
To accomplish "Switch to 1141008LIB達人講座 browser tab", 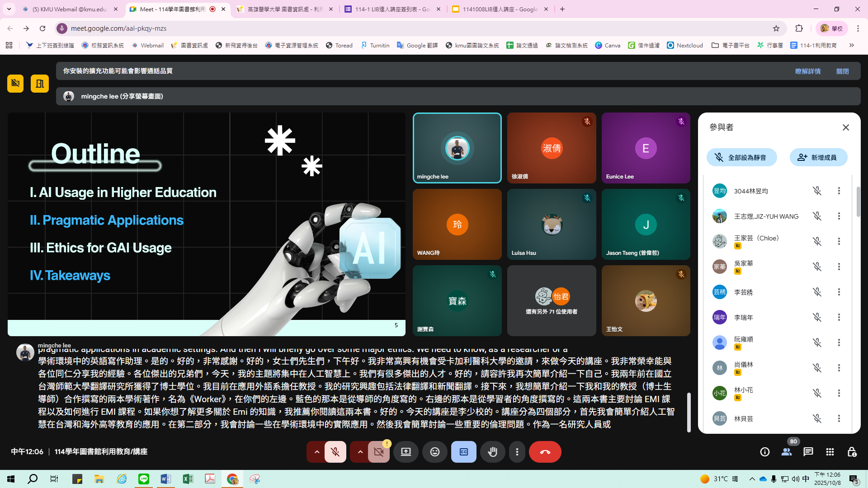I will pos(500,9).
